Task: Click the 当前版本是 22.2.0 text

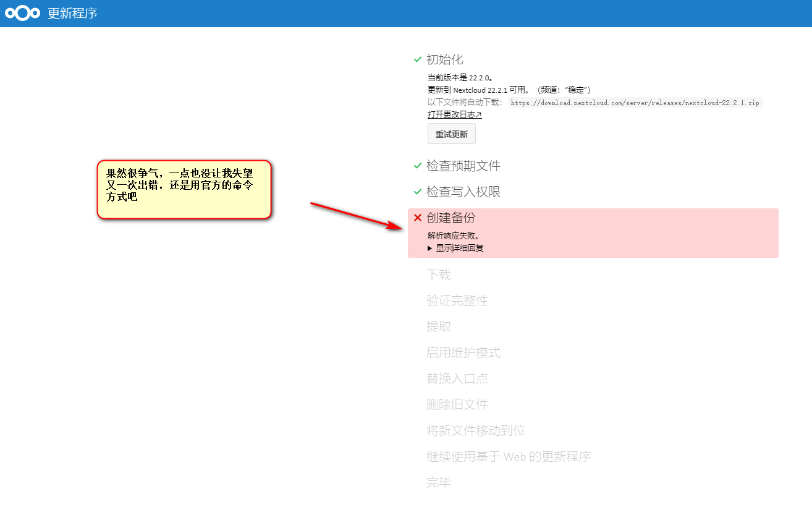Action: pyautogui.click(x=460, y=78)
